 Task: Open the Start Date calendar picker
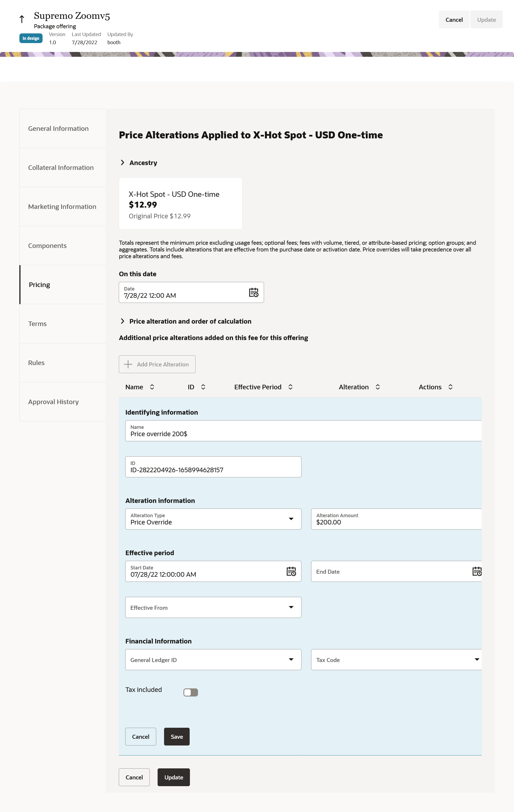tap(291, 571)
